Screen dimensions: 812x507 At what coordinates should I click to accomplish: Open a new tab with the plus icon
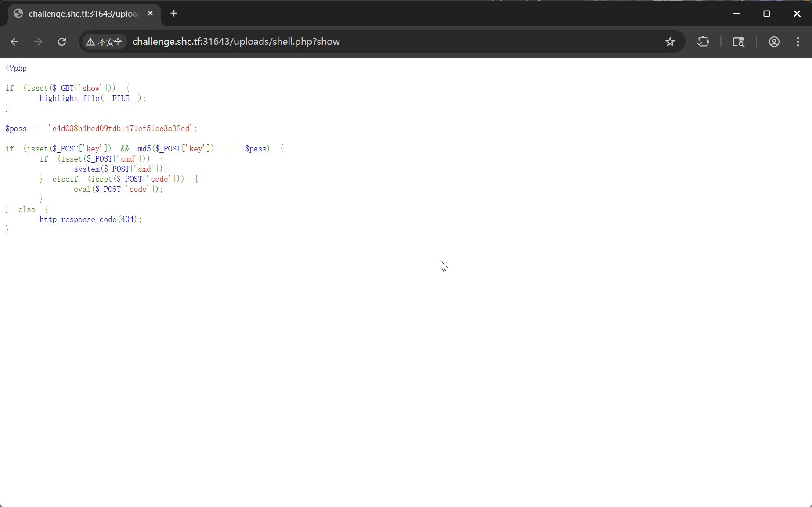click(x=174, y=14)
